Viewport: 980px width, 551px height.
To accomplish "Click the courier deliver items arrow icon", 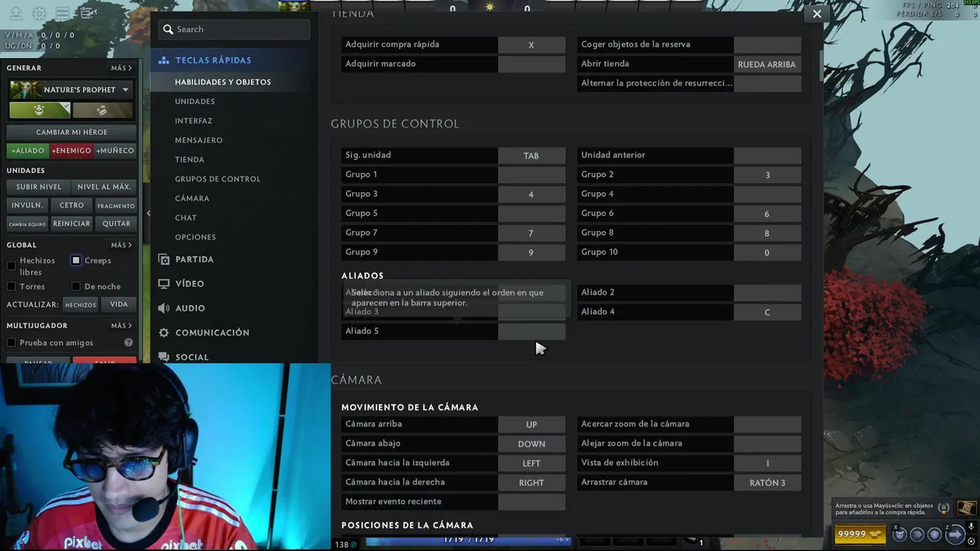I will tap(955, 534).
